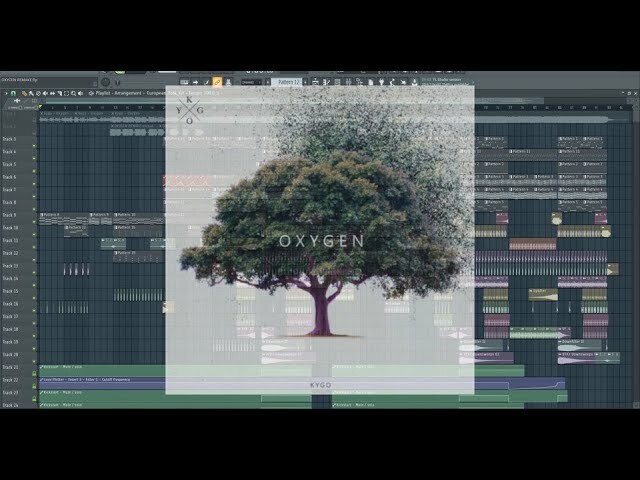Click arrow left of the Pattern 12 selector
Image resolution: width=640 pixels, height=480 pixels.
tap(267, 82)
